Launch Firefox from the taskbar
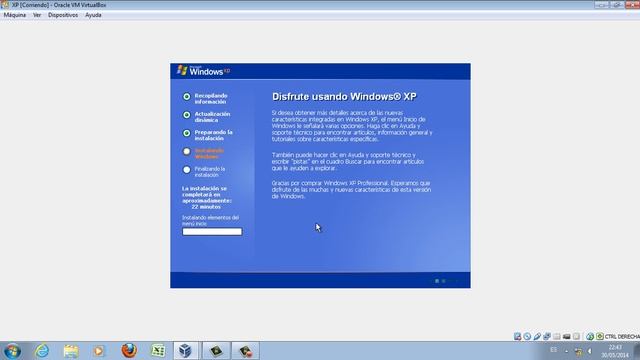The image size is (640, 360). [x=129, y=351]
